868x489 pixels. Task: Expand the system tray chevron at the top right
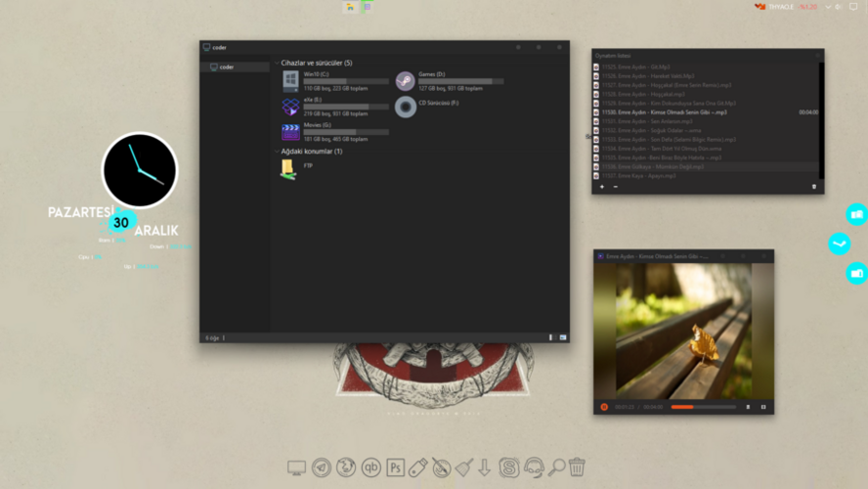(x=828, y=7)
